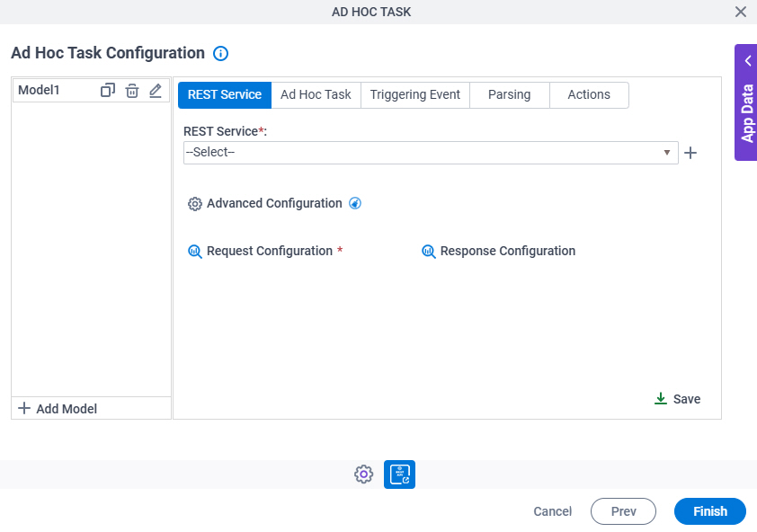The height and width of the screenshot is (532, 757).
Task: Click the Advanced Configuration gear icon
Action: (194, 204)
